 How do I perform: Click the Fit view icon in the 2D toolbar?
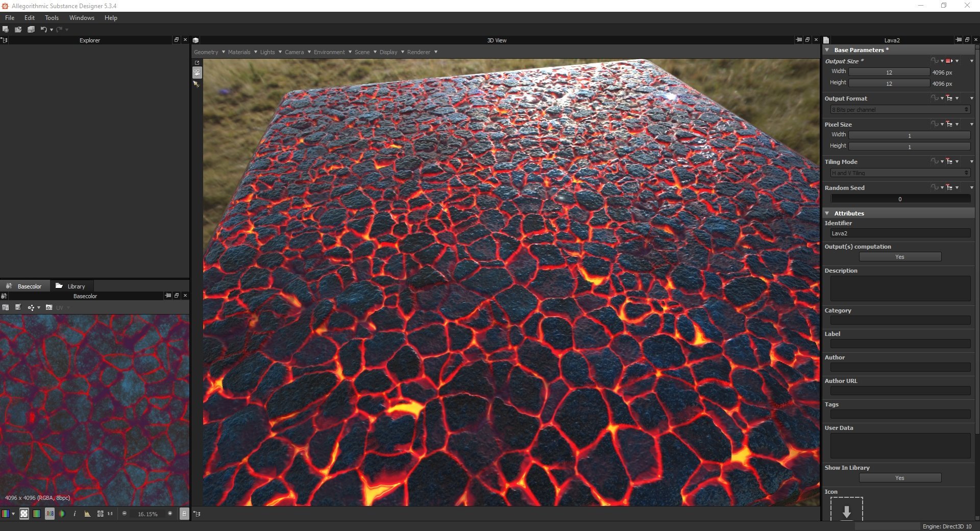click(101, 514)
